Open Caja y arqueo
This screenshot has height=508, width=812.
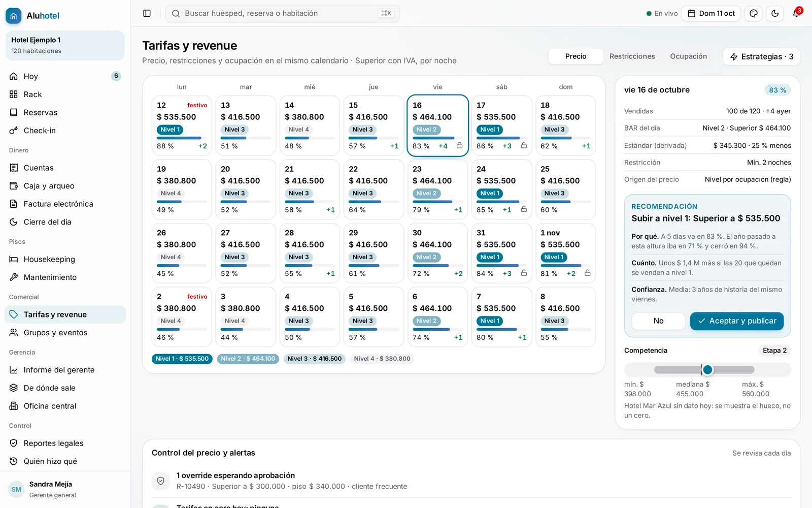[x=65, y=186]
